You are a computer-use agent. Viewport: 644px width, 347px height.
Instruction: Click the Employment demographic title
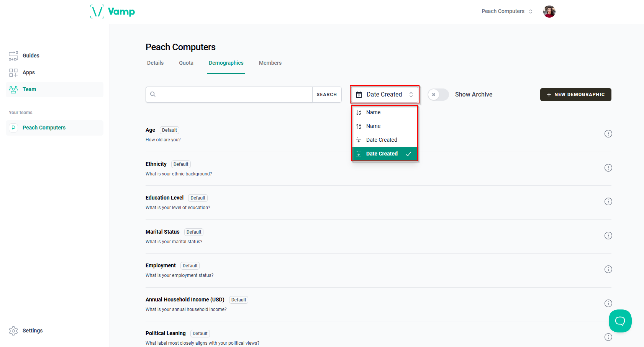pyautogui.click(x=161, y=265)
